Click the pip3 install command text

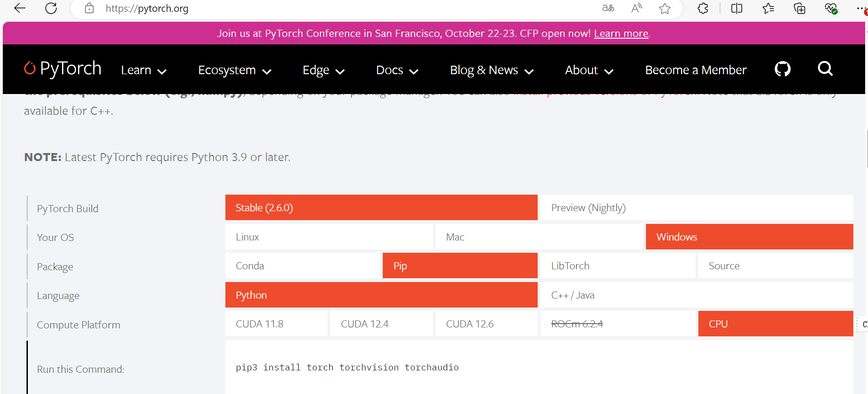tap(347, 367)
